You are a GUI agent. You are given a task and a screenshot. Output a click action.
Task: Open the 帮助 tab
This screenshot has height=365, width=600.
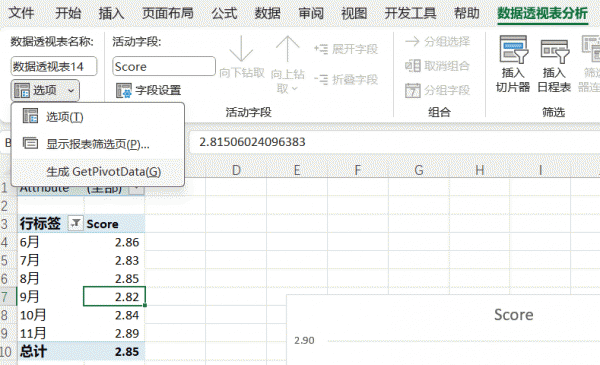[466, 13]
